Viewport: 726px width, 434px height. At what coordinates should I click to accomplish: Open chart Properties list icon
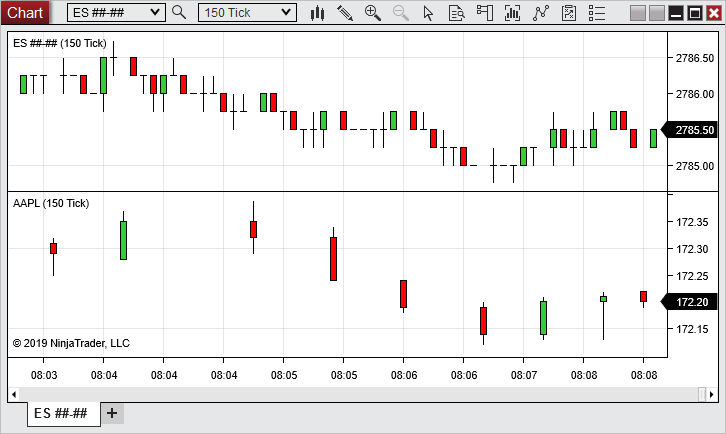click(x=597, y=13)
